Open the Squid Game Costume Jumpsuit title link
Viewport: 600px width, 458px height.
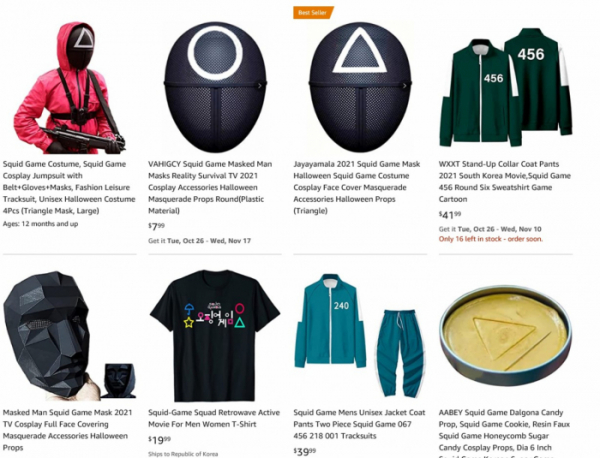69,187
